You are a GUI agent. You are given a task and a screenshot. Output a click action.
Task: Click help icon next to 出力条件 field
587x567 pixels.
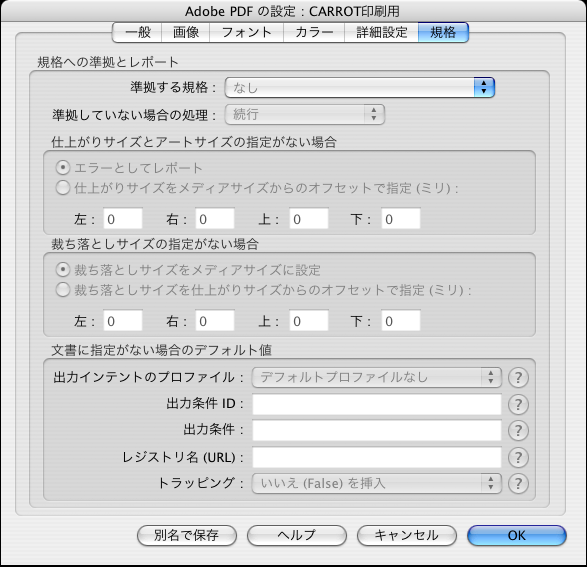pos(518,430)
